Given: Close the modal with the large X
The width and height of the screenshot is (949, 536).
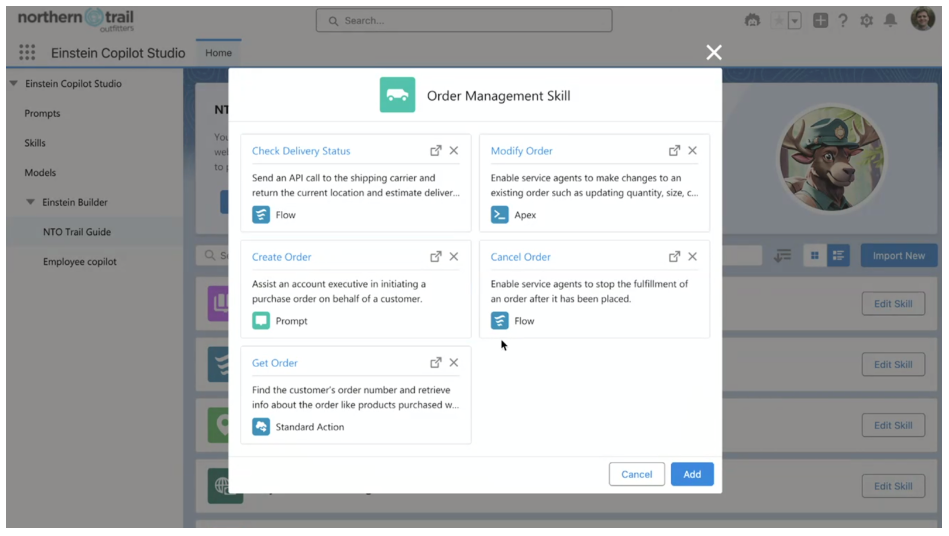Looking at the screenshot, I should pyautogui.click(x=714, y=53).
